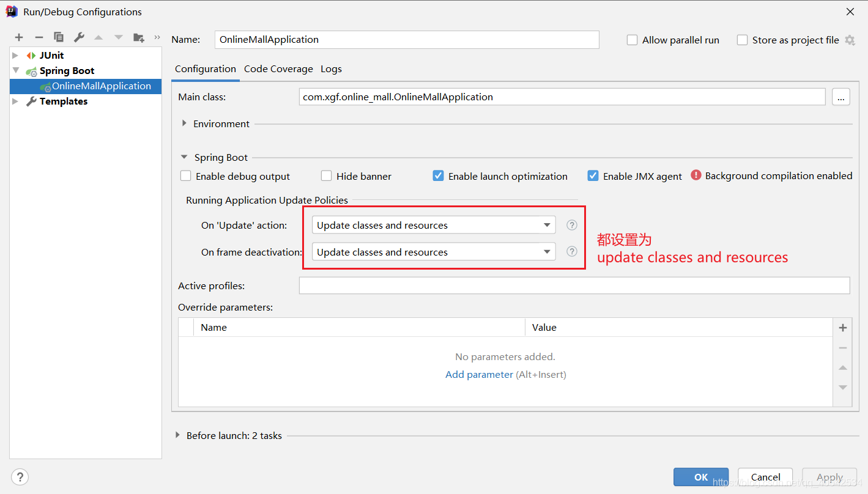
Task: Check Hide banner option
Action: pos(327,176)
